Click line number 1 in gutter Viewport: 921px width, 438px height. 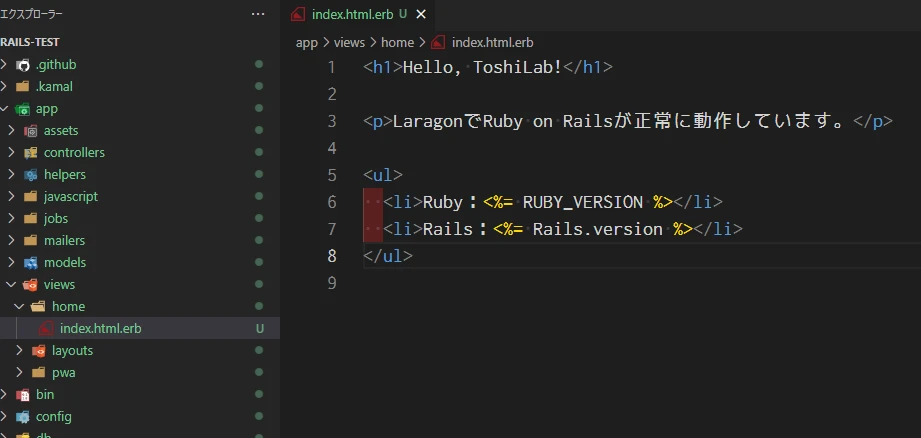click(x=331, y=67)
